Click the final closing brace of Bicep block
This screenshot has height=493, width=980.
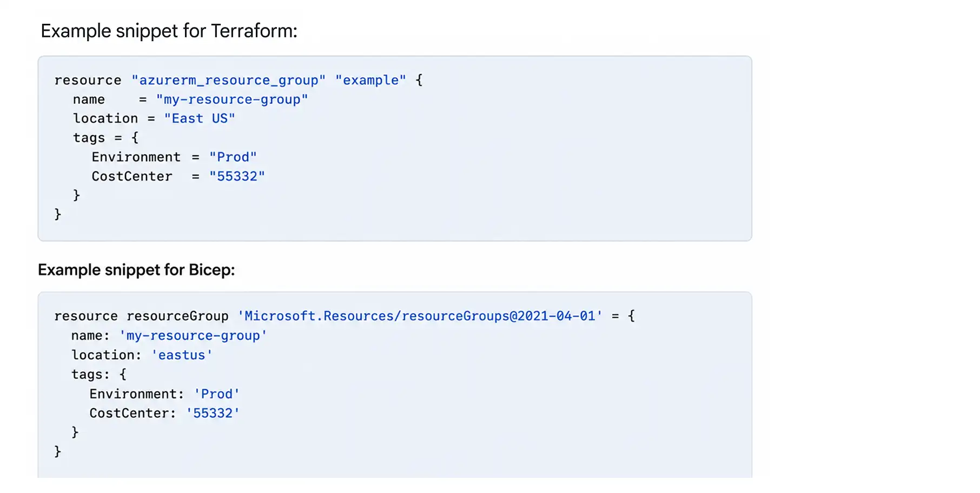click(58, 451)
